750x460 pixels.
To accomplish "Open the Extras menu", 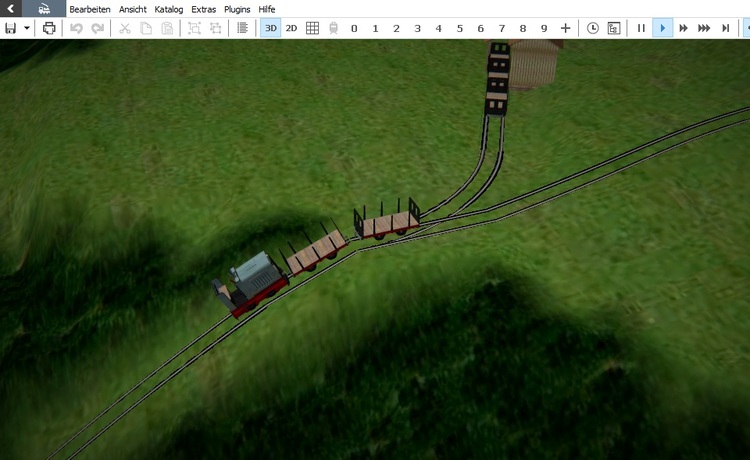I will click(203, 9).
